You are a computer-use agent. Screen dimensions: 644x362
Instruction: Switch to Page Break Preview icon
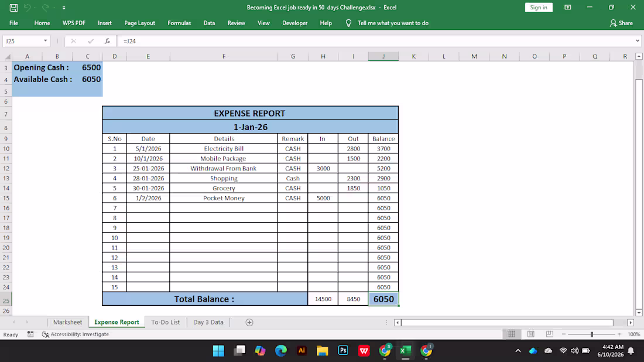click(550, 334)
